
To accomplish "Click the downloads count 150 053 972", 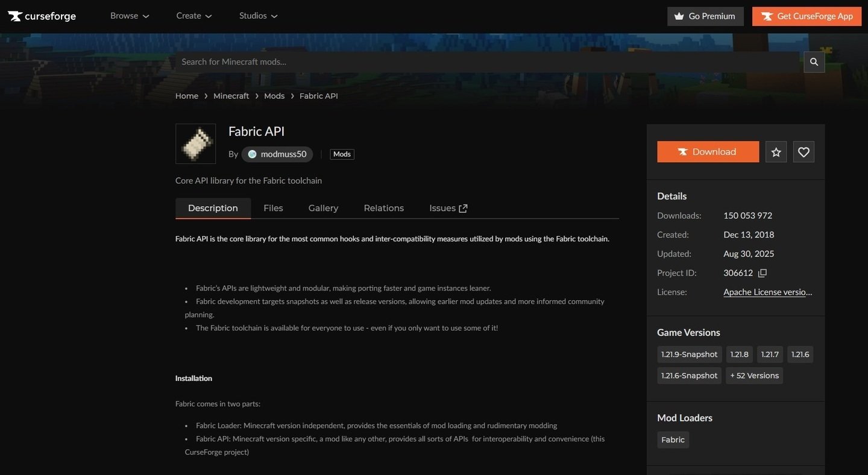I will click(748, 216).
